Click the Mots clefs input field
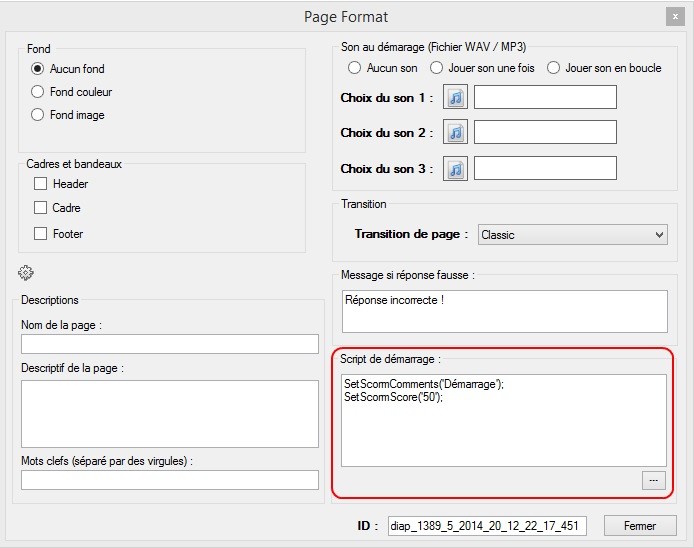 tap(170, 480)
